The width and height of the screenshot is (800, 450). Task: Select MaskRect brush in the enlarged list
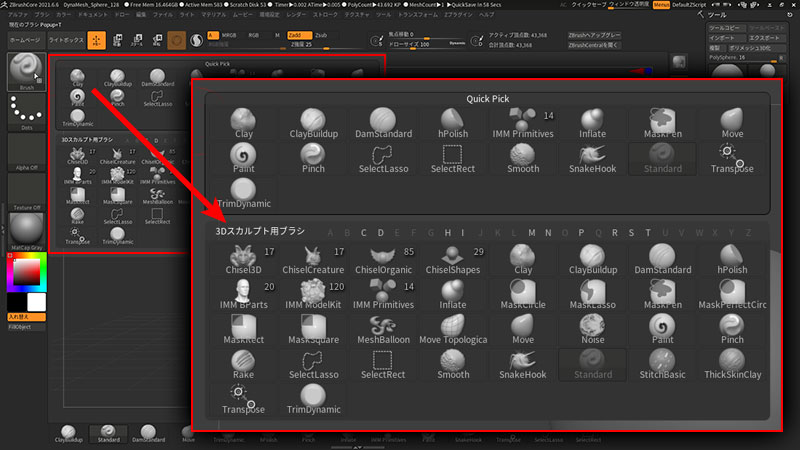(243, 330)
